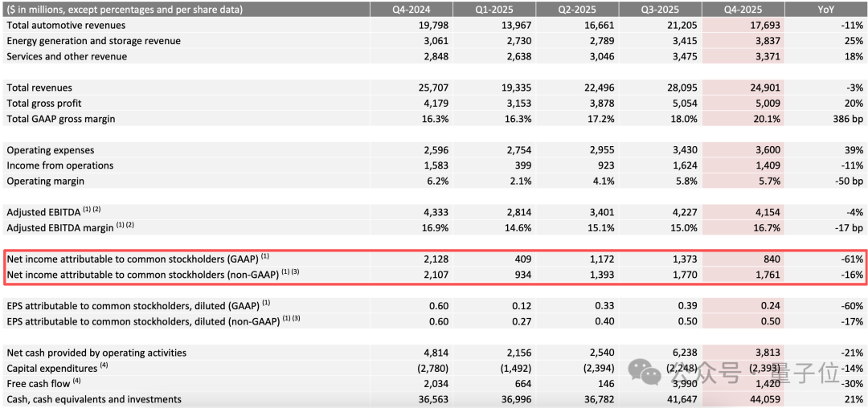The width and height of the screenshot is (868, 408).
Task: Select the 'Income from operations' row label
Action: (59, 165)
